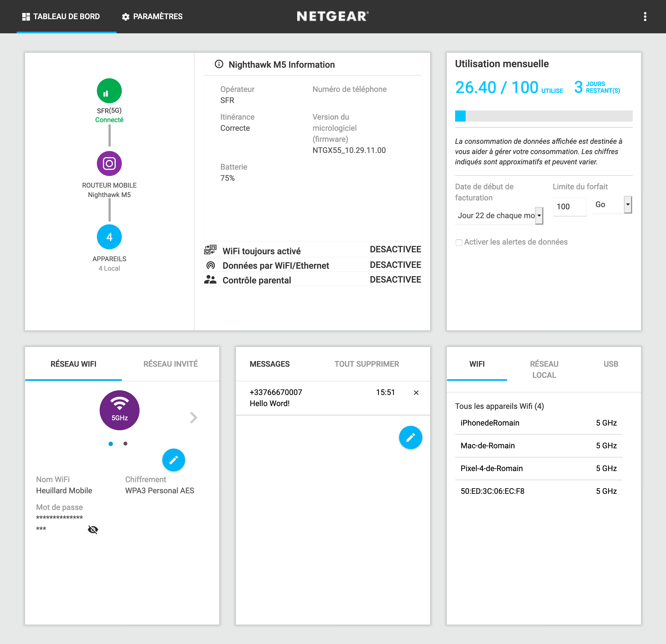Open the PARAMÈTRES tab
This screenshot has width=666, height=644.
click(x=152, y=16)
